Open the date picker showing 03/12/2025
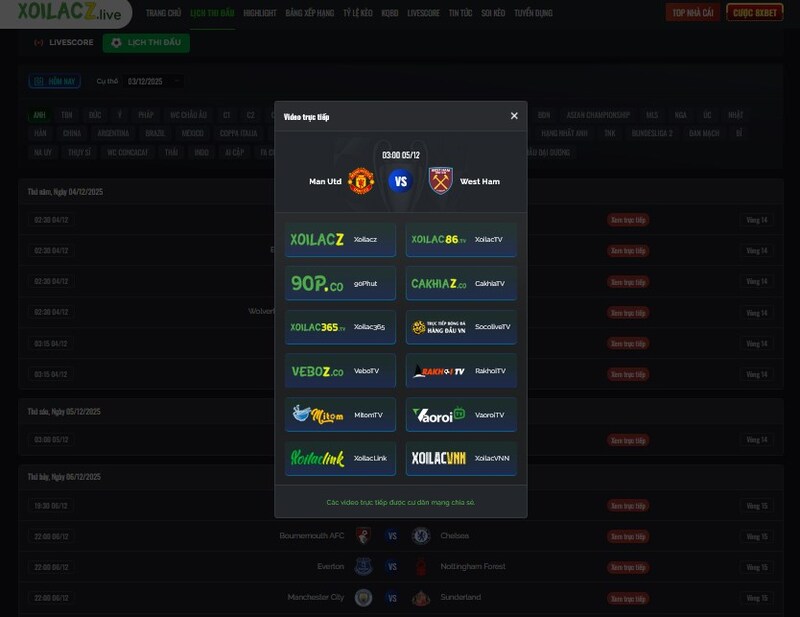800x617 pixels. [x=153, y=81]
